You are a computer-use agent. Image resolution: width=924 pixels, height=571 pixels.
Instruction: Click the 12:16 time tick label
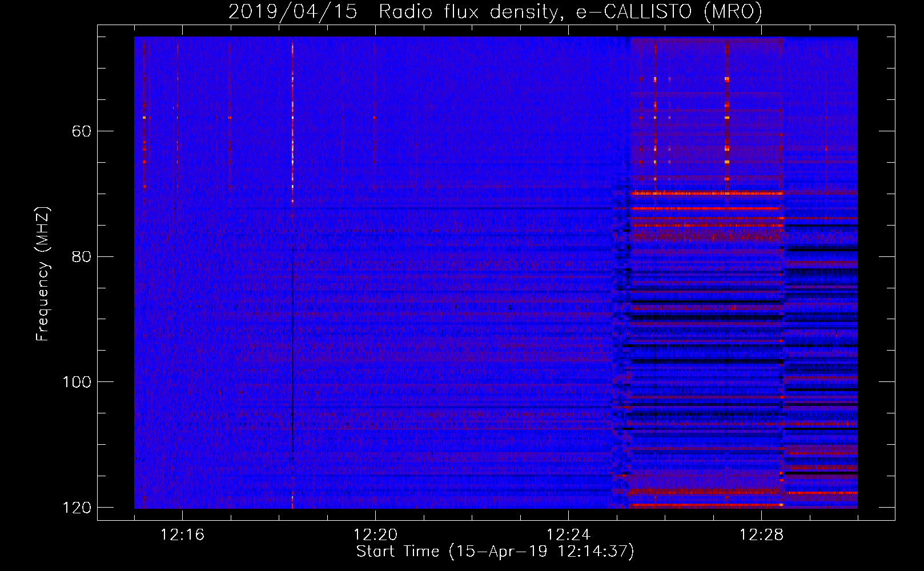coord(182,535)
